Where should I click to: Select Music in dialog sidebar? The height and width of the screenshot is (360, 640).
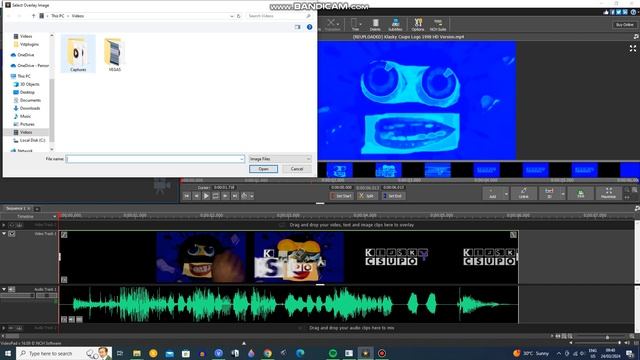[22, 116]
